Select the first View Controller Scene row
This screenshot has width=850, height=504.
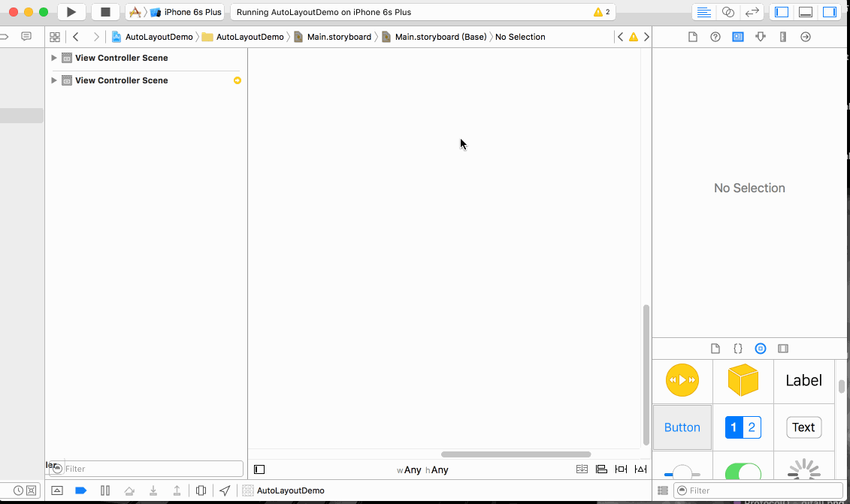[x=146, y=58]
